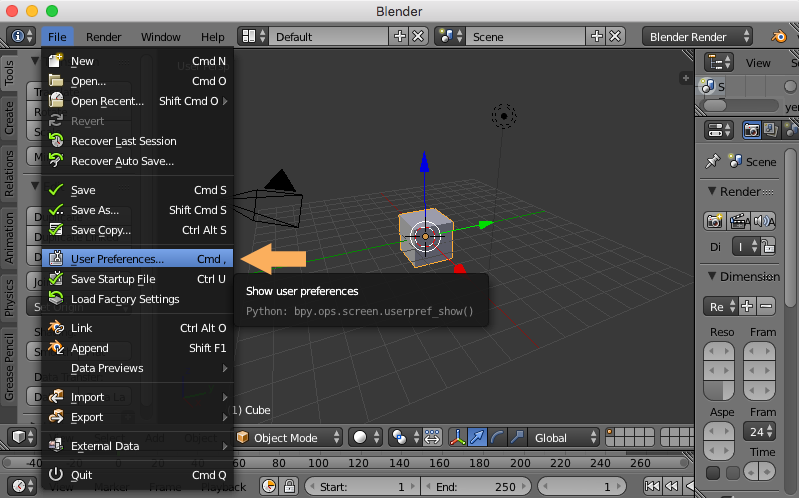The image size is (799, 498).
Task: Enable the rotate manipulator arc
Action: click(497, 437)
